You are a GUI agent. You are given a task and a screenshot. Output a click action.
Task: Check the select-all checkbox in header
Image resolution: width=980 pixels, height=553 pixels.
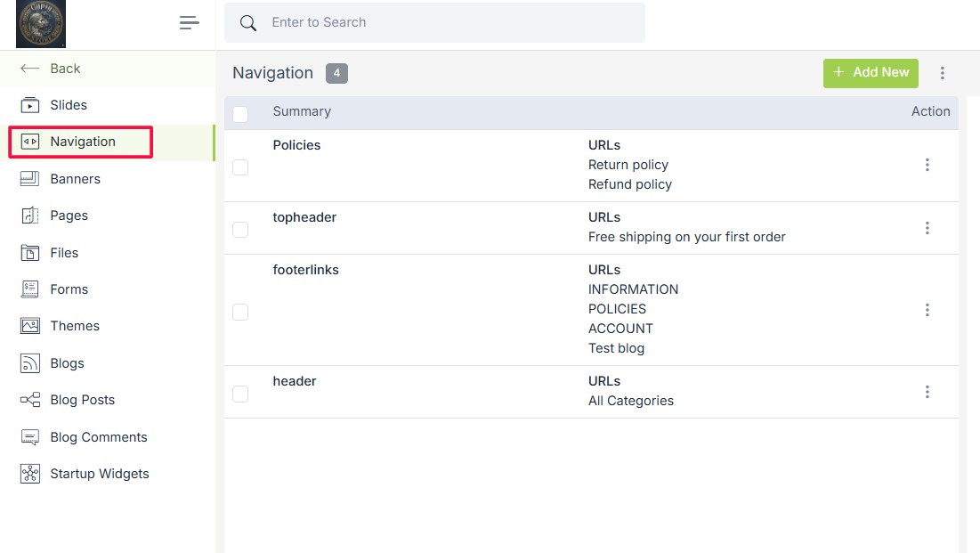[240, 114]
